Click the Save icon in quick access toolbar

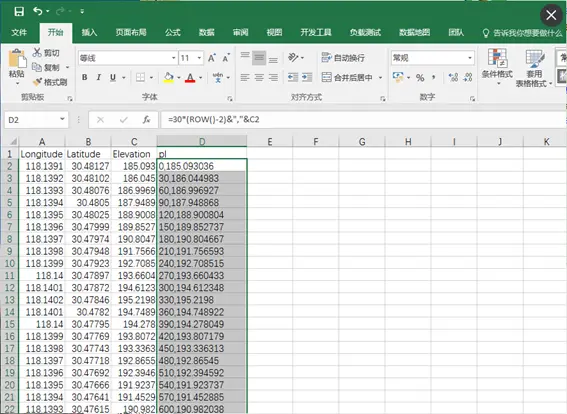[19, 11]
